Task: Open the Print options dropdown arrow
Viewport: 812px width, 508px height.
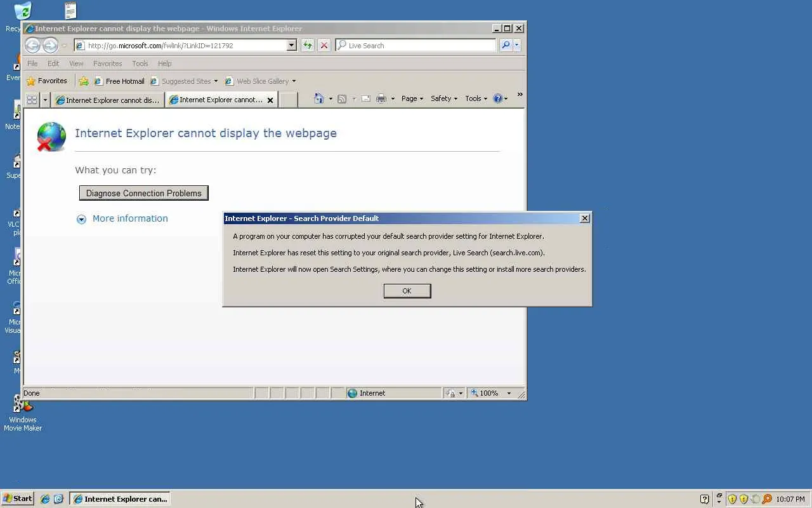Action: [x=393, y=99]
